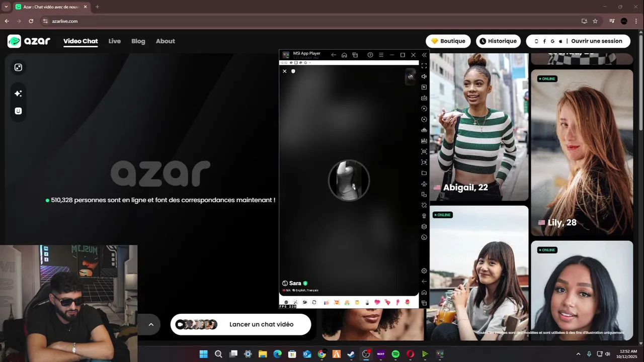The height and width of the screenshot is (362, 644).
Task: Rotate the MSI App Player screen
Action: [424, 195]
